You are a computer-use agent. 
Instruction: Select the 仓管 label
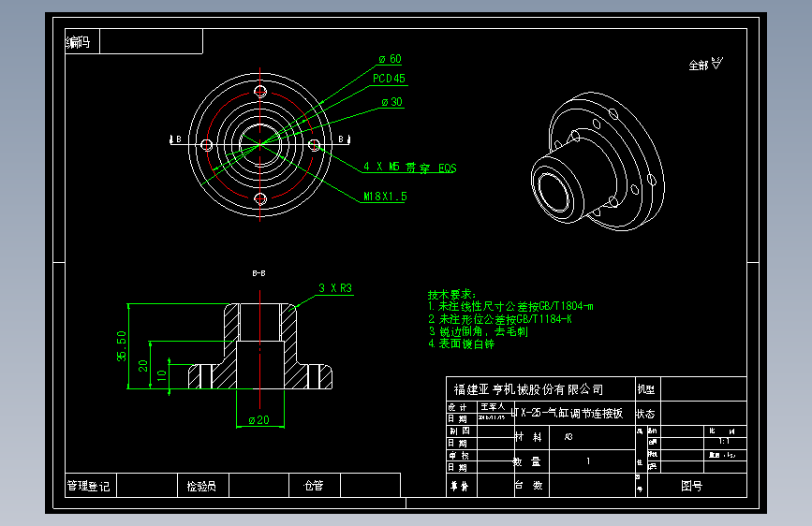tap(314, 486)
